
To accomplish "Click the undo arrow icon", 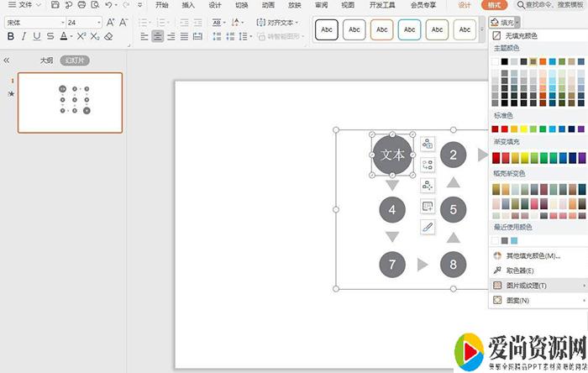I will (x=109, y=5).
